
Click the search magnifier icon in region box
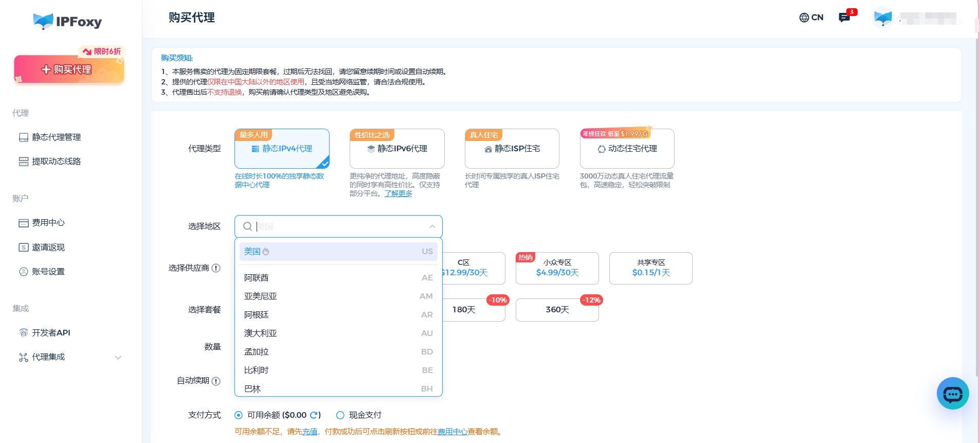click(247, 226)
